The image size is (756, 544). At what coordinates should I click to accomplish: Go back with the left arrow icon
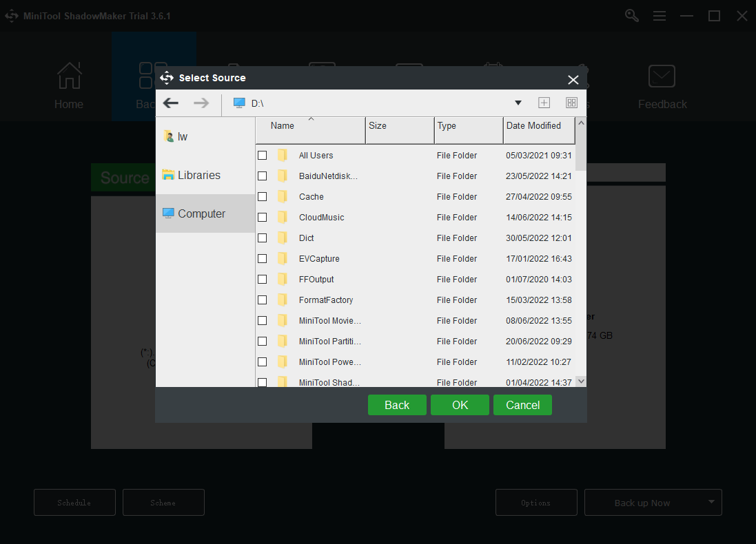point(171,103)
